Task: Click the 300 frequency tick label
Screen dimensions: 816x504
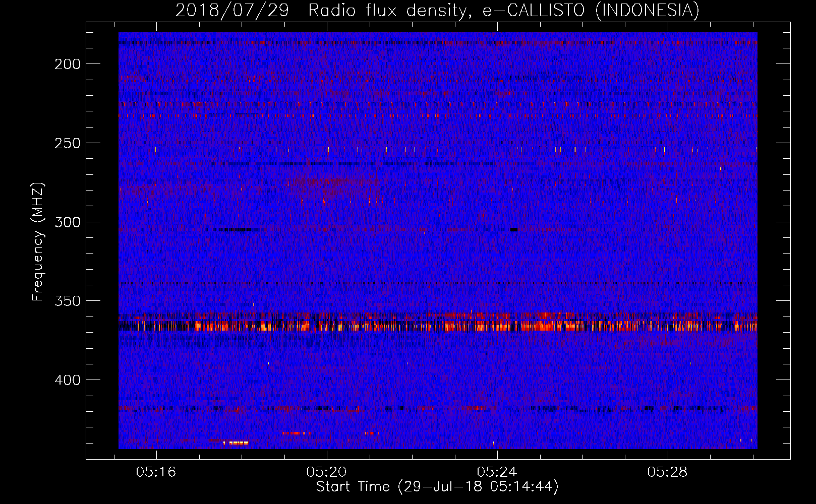Action: [67, 222]
